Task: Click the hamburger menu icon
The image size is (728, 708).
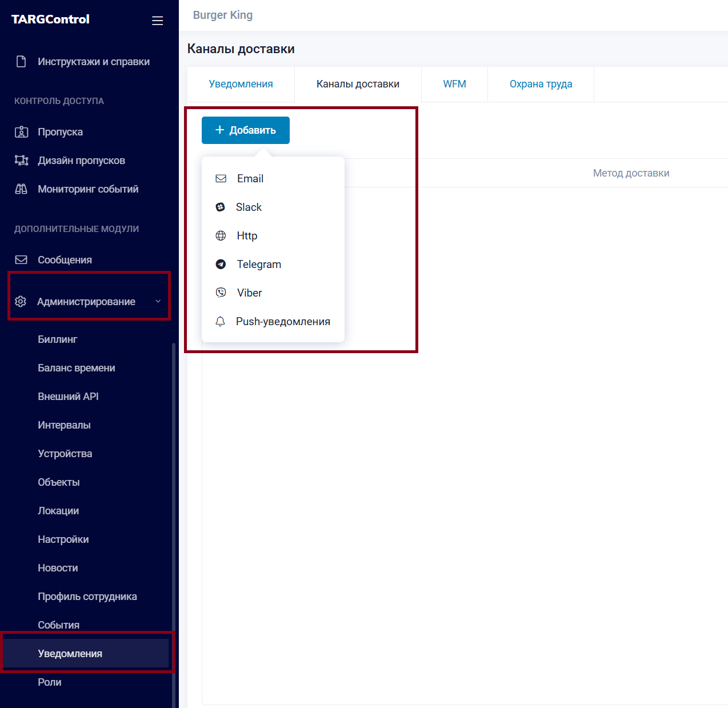Action: tap(157, 21)
